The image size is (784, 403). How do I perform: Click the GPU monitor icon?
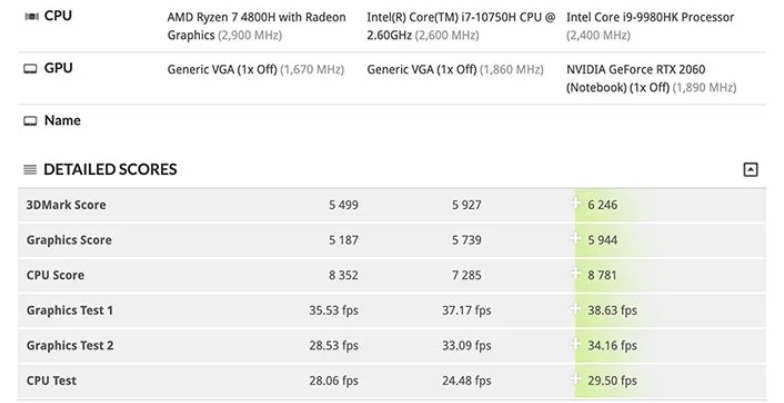tap(30, 69)
